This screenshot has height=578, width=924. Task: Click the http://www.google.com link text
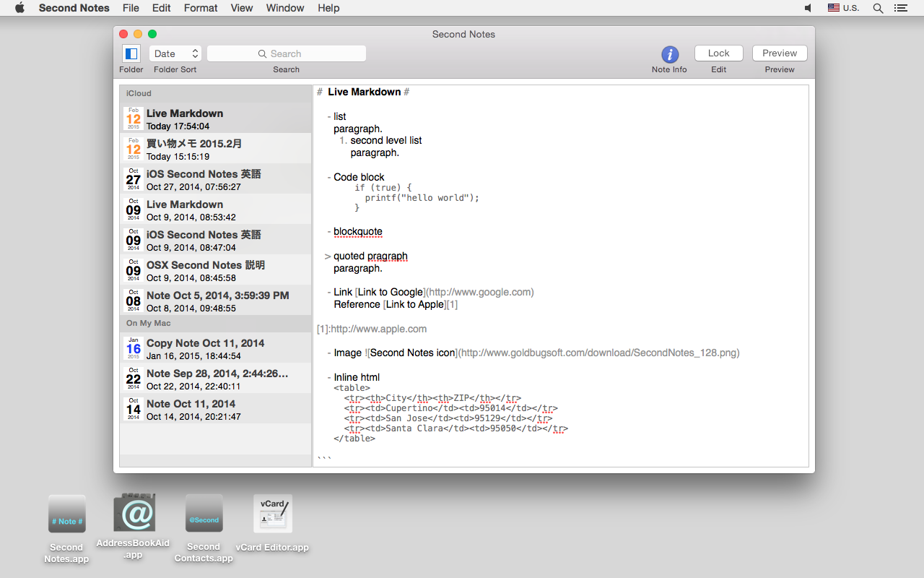[x=479, y=292]
